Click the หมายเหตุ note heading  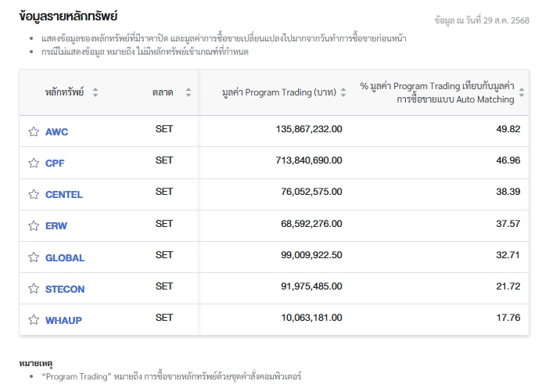(36, 363)
